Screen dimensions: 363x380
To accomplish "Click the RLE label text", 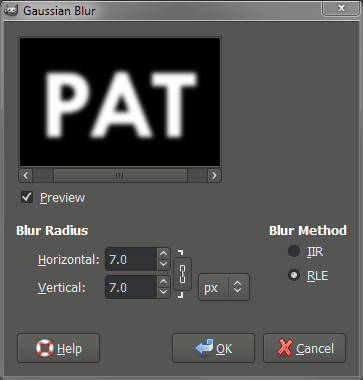I will 318,276.
